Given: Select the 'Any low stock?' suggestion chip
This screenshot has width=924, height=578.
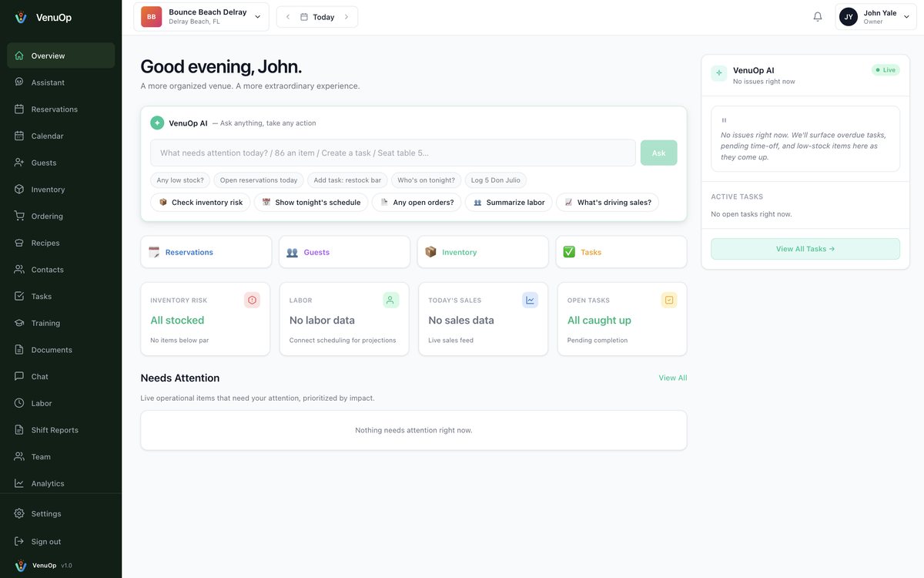Looking at the screenshot, I should pos(180,180).
